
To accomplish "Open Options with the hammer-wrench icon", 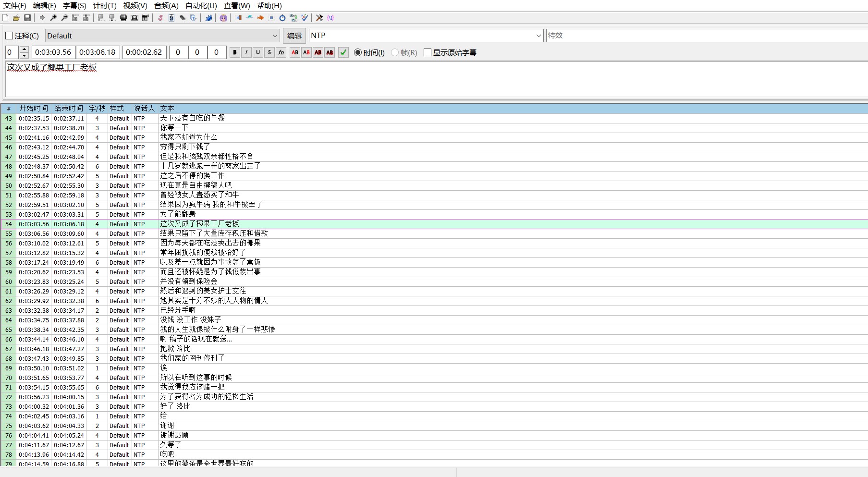I will [319, 18].
